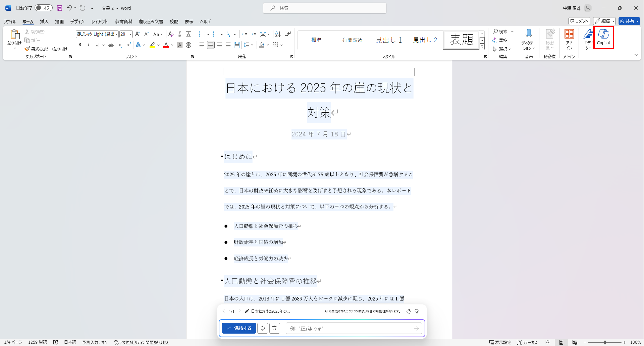Screen dimensions: 644x346
Task: Click the Replace (置換) icon
Action: (500, 40)
